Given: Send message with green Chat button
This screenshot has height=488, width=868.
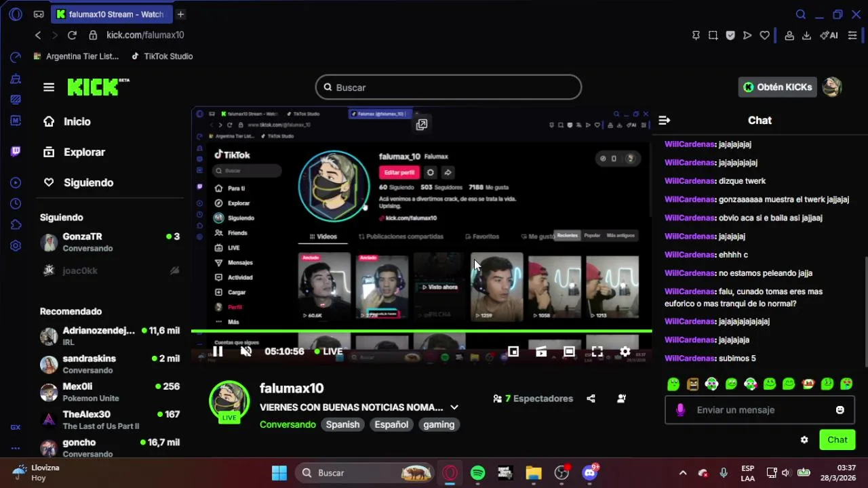Looking at the screenshot, I should [837, 440].
